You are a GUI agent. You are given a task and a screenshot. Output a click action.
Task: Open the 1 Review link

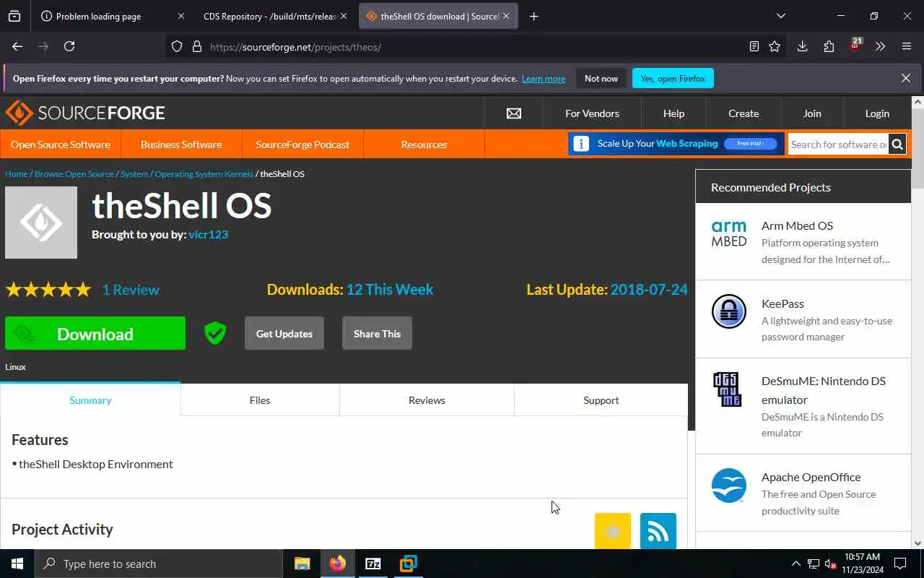tap(131, 289)
